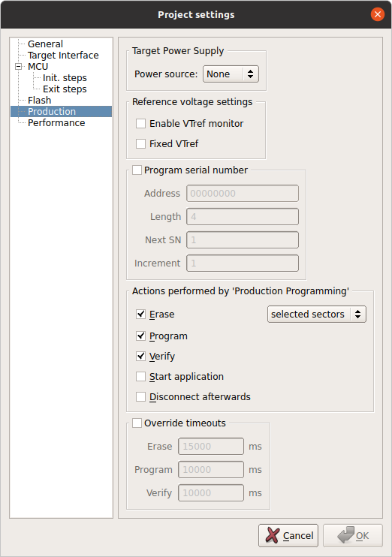This screenshot has height=557, width=392.
Task: Click the OK button
Action: point(353,535)
